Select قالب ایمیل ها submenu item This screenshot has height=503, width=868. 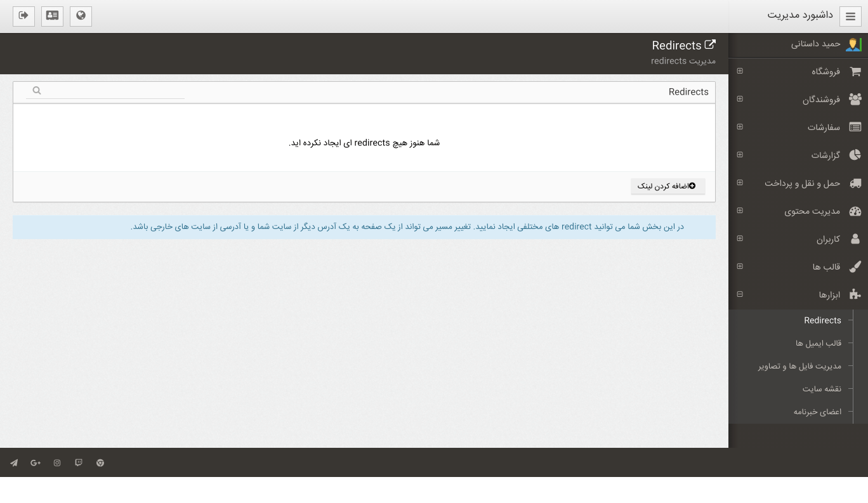(818, 343)
